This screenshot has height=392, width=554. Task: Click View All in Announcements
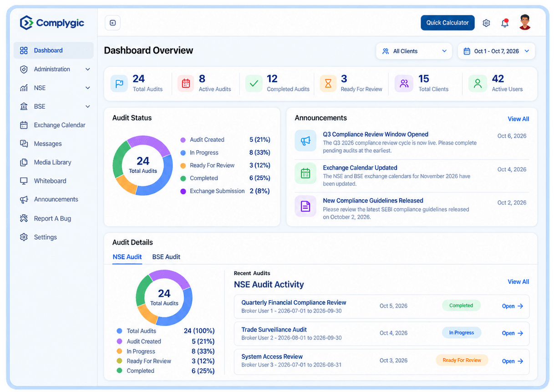click(518, 119)
